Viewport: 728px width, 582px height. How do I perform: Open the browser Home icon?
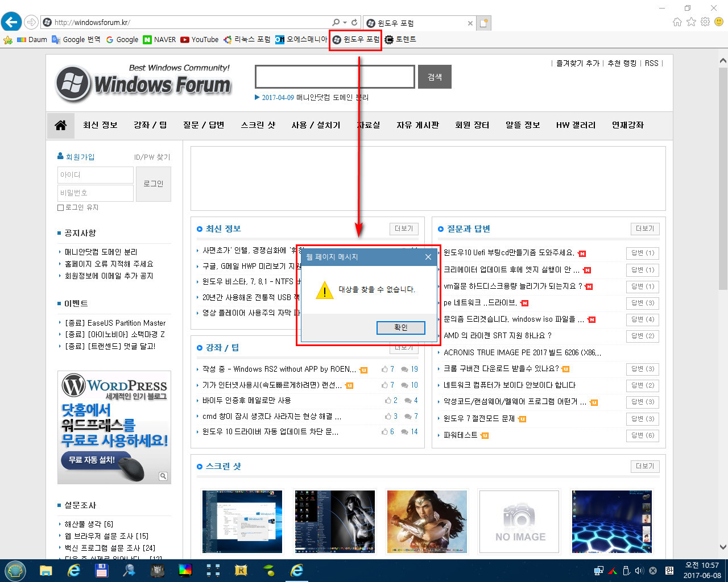[x=677, y=22]
